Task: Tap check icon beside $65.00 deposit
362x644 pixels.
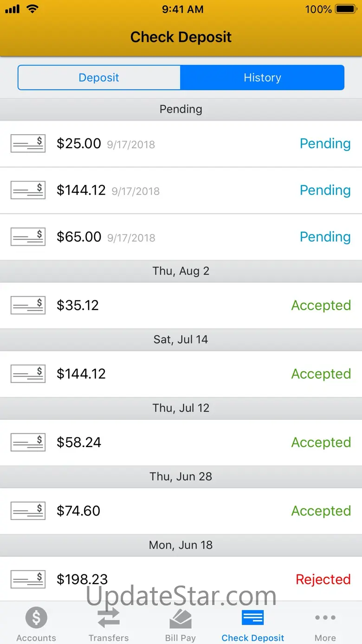Action: tap(28, 237)
